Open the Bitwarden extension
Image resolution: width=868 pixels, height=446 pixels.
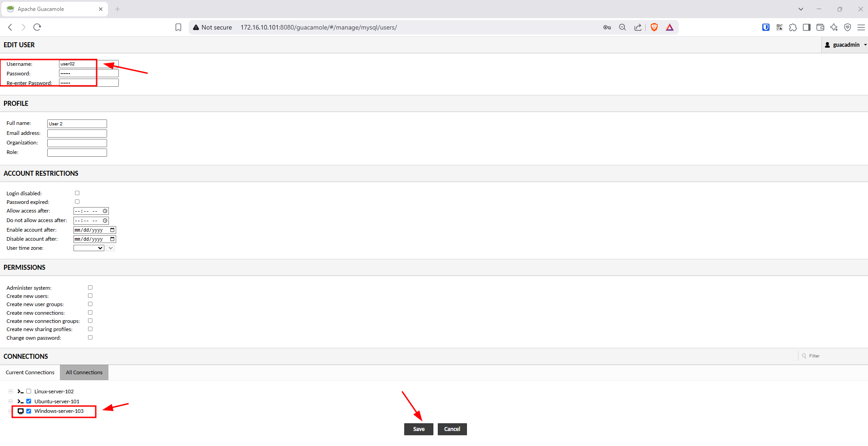(x=766, y=27)
